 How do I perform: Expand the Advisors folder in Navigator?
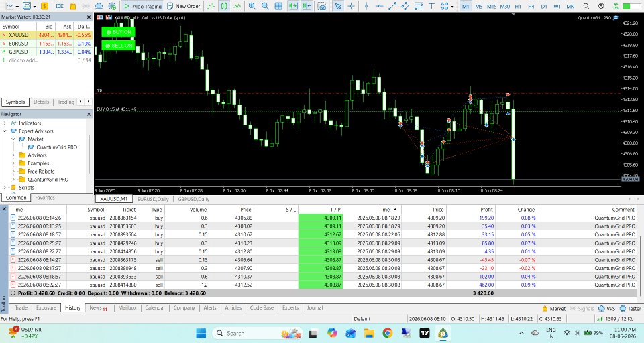[13, 155]
